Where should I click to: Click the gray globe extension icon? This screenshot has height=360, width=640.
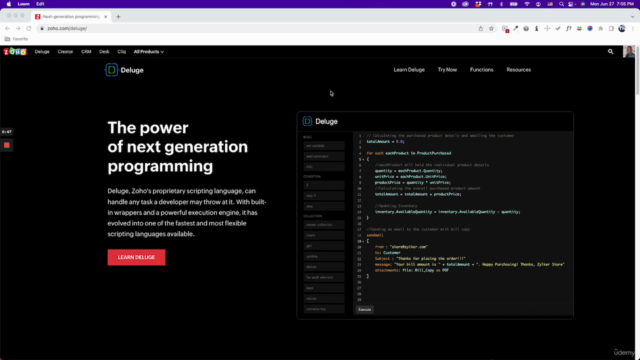[x=526, y=29]
